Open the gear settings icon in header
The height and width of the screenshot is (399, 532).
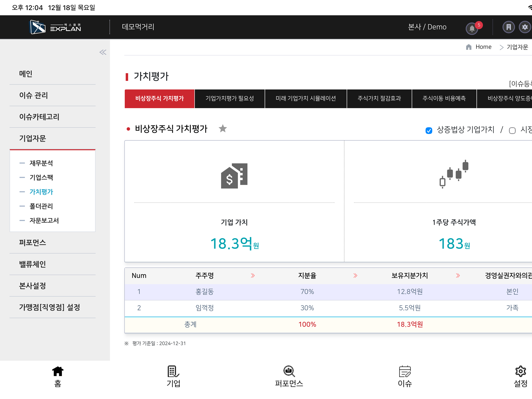[x=525, y=27]
